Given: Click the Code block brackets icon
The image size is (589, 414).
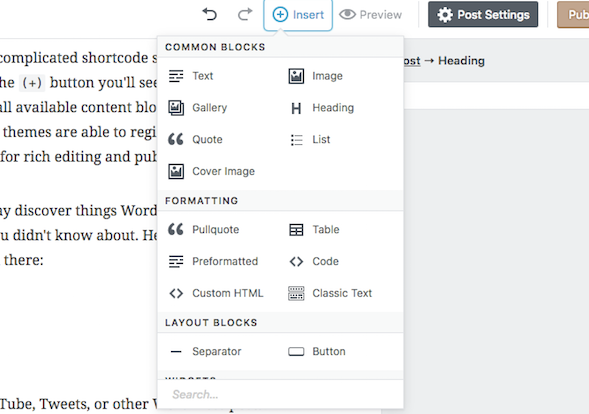Looking at the screenshot, I should [x=296, y=261].
